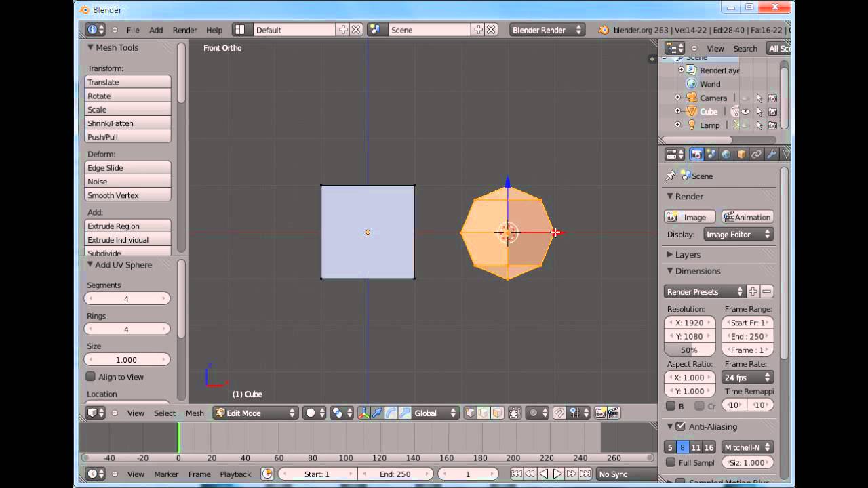The width and height of the screenshot is (868, 488).
Task: Toggle the 3D manipulator widget icon
Action: tap(363, 413)
